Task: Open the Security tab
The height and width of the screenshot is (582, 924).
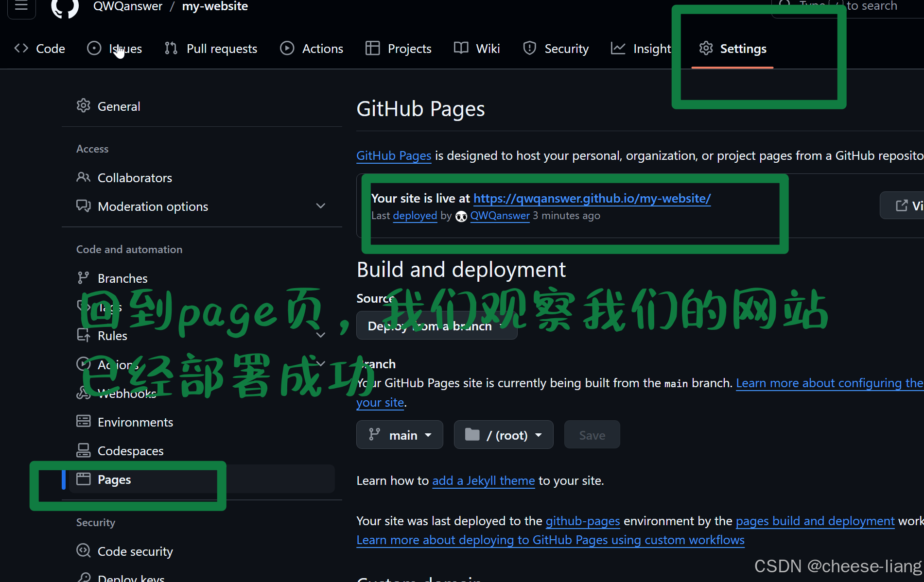Action: (x=556, y=49)
